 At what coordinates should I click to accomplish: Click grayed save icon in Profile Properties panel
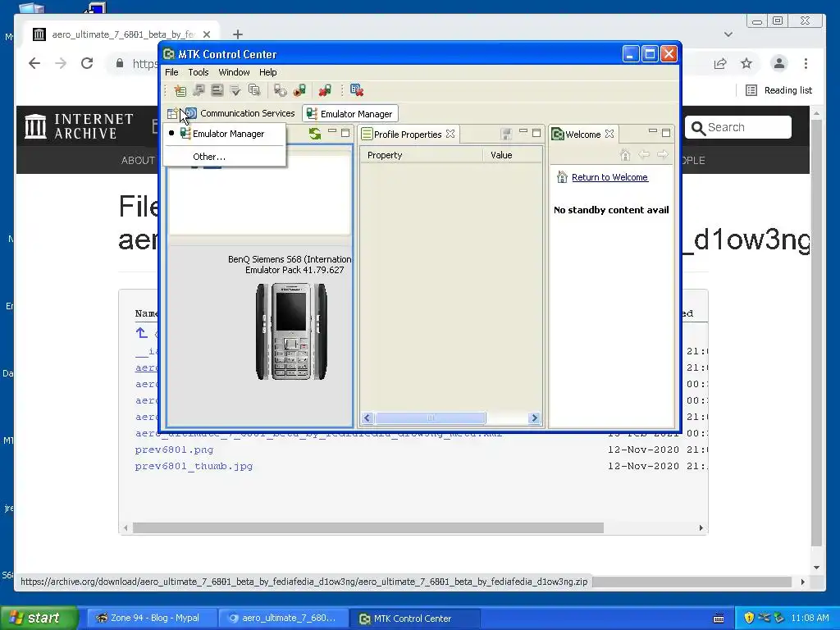click(506, 134)
